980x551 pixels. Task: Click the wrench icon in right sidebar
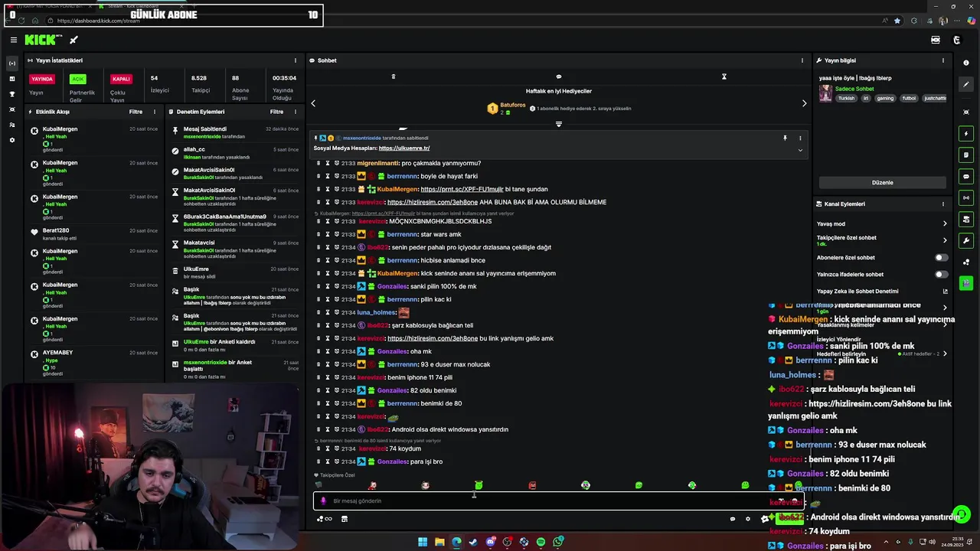(x=966, y=241)
